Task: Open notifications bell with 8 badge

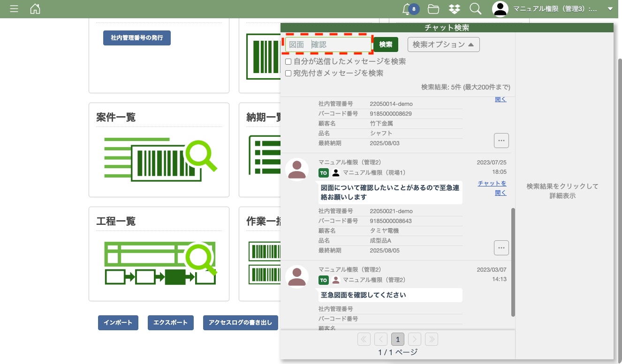Action: tap(407, 9)
